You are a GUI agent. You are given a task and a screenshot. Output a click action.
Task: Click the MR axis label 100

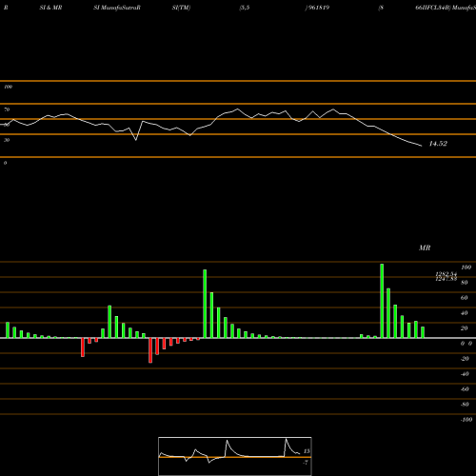coord(466,268)
